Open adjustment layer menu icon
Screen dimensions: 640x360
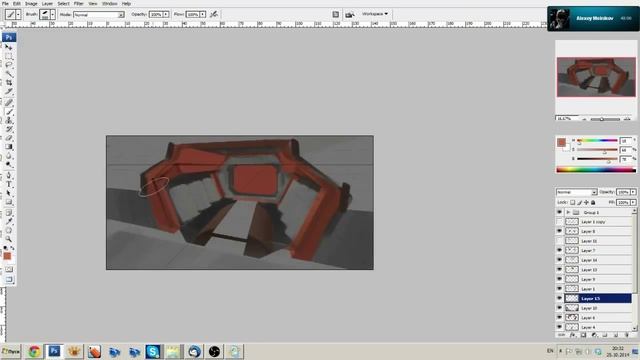[594, 335]
